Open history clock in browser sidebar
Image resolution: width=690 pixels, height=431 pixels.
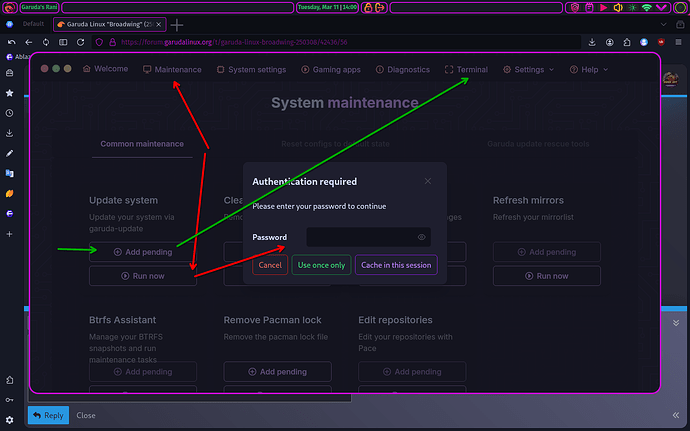click(9, 113)
